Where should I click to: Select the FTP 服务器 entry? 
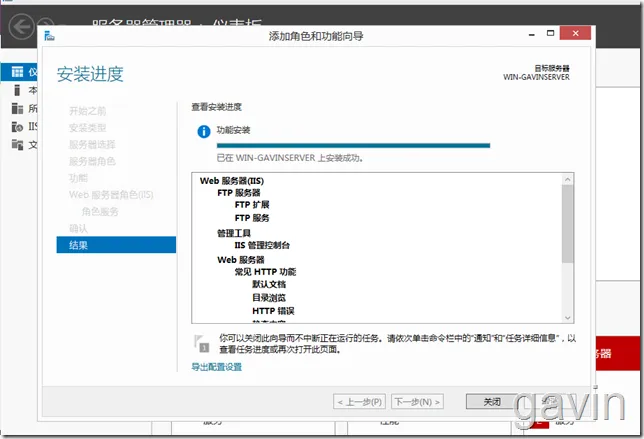(x=239, y=193)
